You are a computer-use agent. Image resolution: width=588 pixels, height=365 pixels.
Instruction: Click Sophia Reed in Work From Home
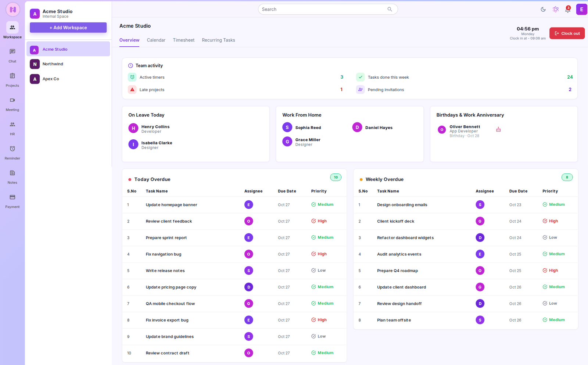pos(301,128)
